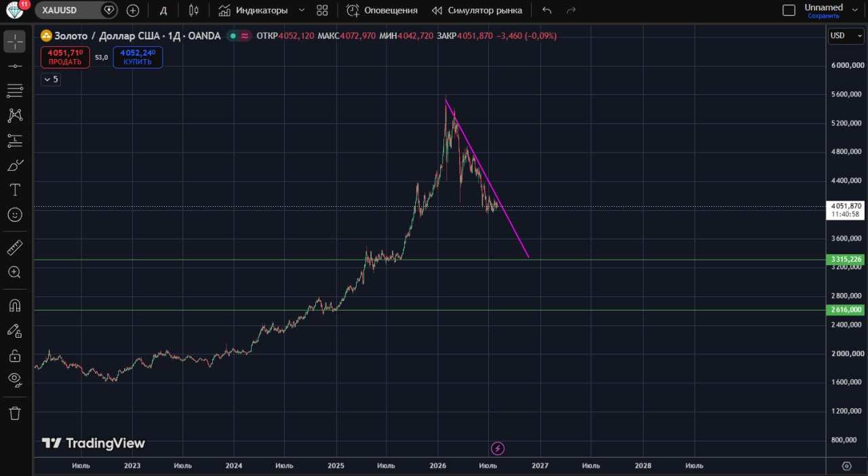The height and width of the screenshot is (476, 868).
Task: Select the forecasting and measurement position tool
Action: click(15, 141)
